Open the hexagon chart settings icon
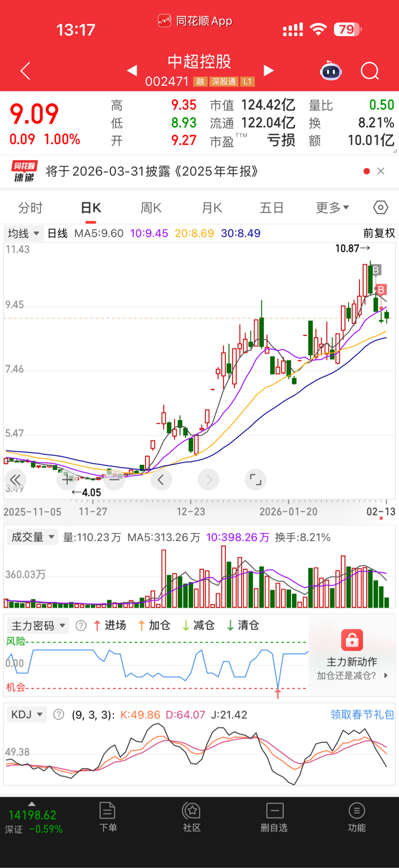 point(381,208)
